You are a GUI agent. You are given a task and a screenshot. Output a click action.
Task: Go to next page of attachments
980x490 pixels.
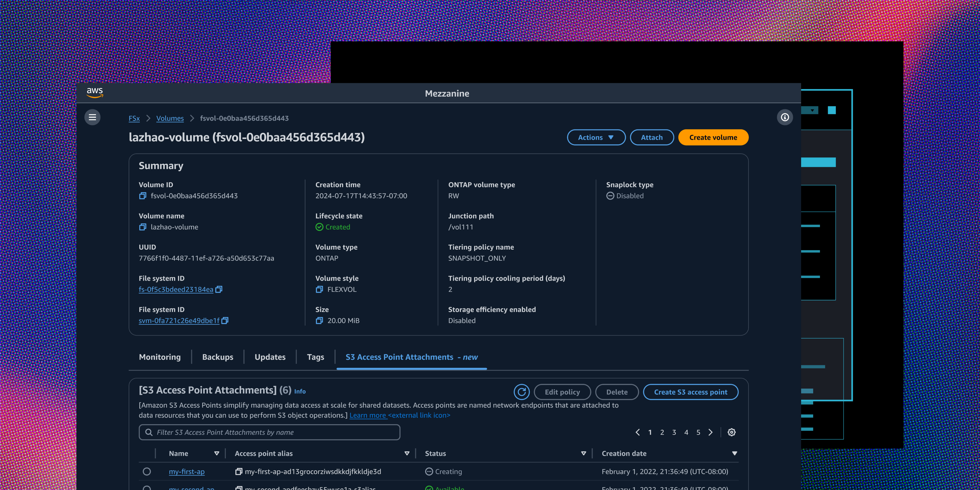tap(710, 432)
